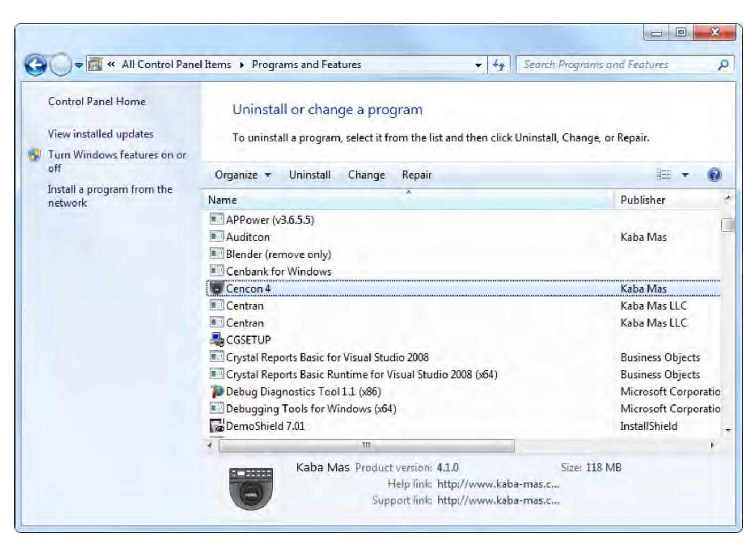
Task: Select the CGSETUP entry name
Action: (x=248, y=340)
